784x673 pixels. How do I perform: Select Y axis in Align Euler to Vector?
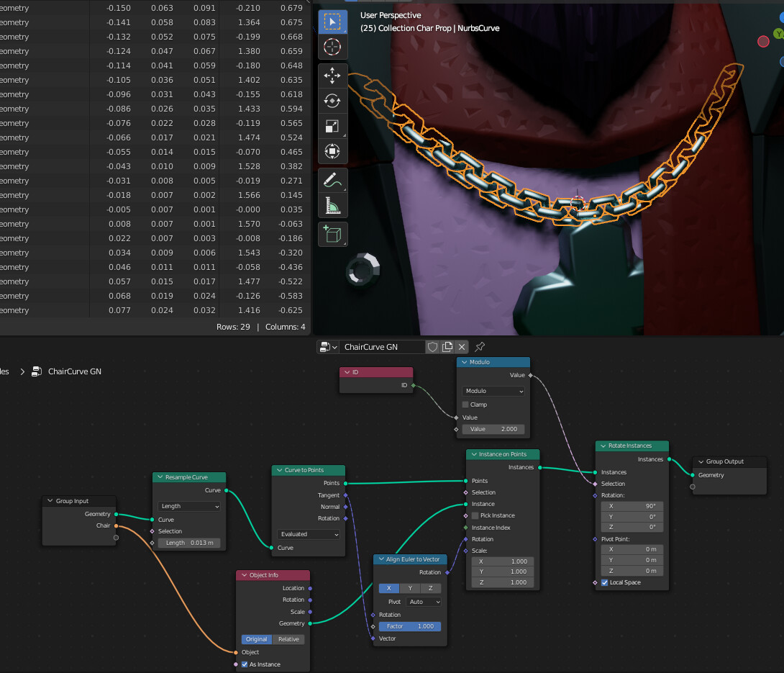410,588
